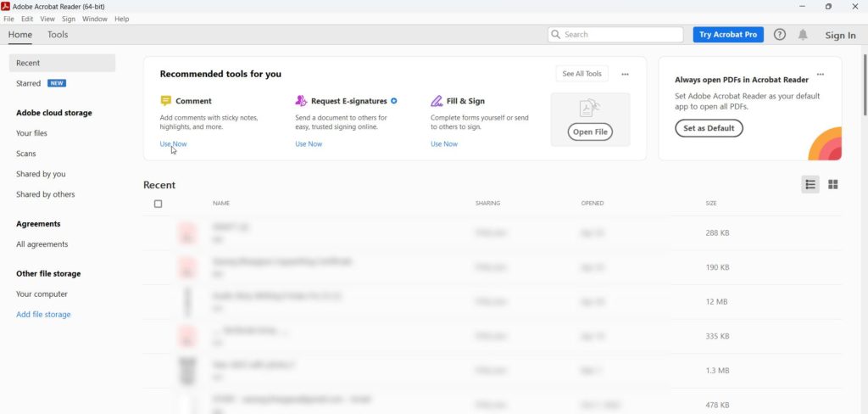The height and width of the screenshot is (414, 868).
Task: Open the Edit menu
Action: [x=27, y=19]
